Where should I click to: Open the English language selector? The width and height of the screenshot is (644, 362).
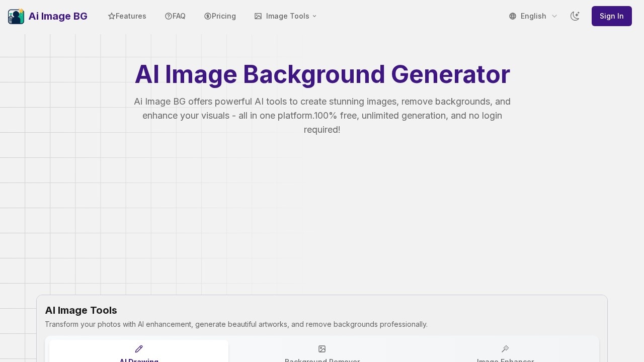tap(533, 16)
